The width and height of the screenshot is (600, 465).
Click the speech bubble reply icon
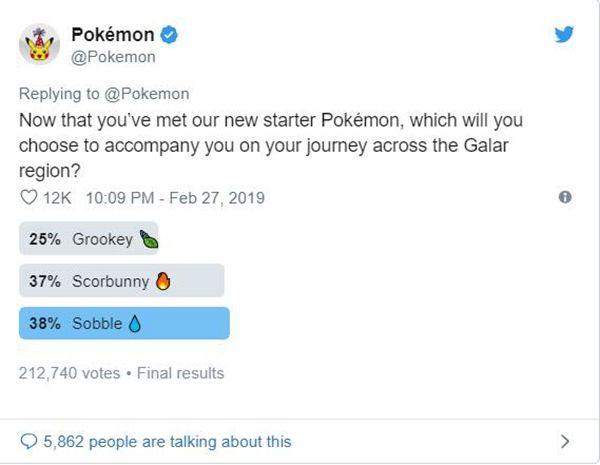(x=28, y=441)
